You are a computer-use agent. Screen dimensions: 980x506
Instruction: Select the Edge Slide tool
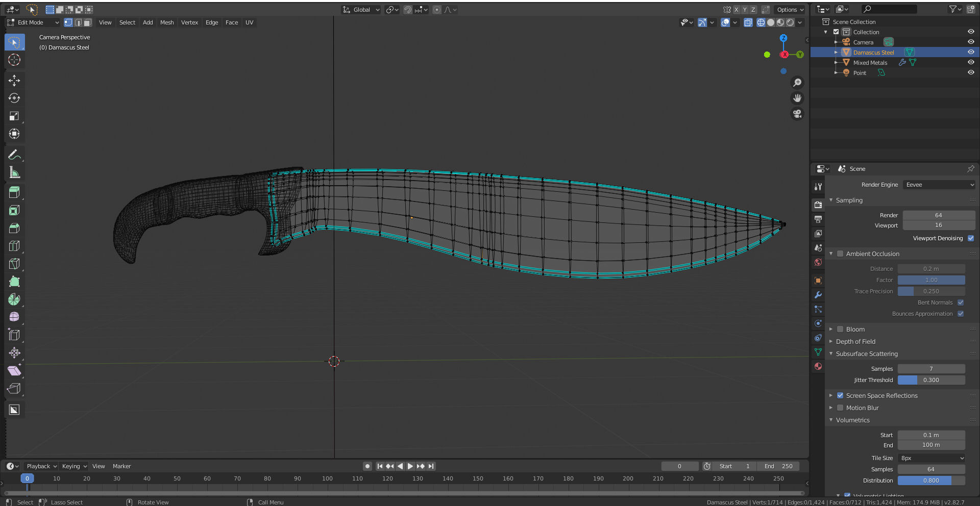click(14, 335)
